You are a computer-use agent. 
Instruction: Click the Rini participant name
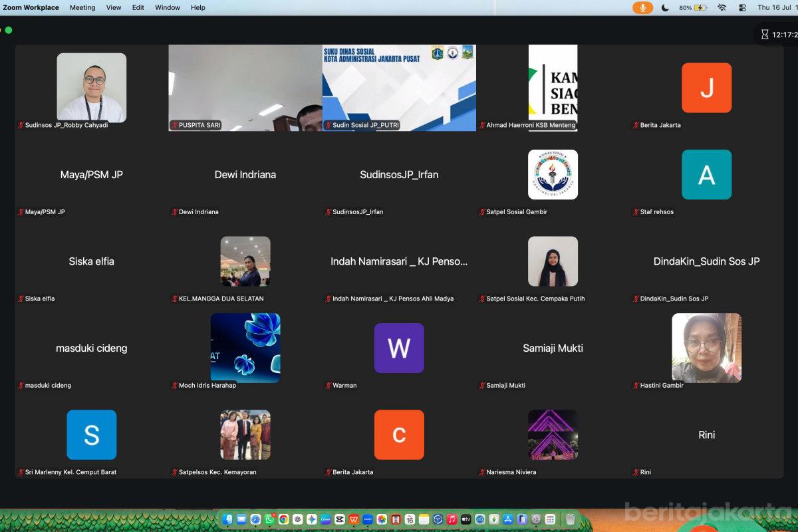[x=706, y=435]
